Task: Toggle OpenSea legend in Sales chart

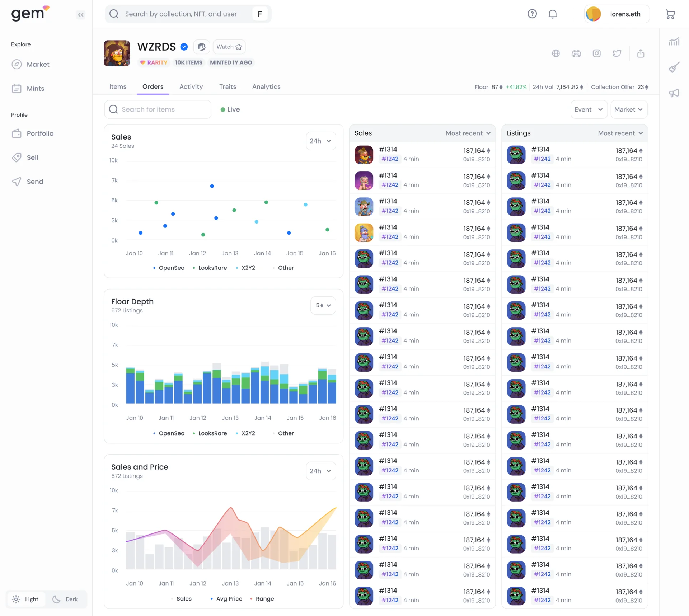Action: (169, 268)
